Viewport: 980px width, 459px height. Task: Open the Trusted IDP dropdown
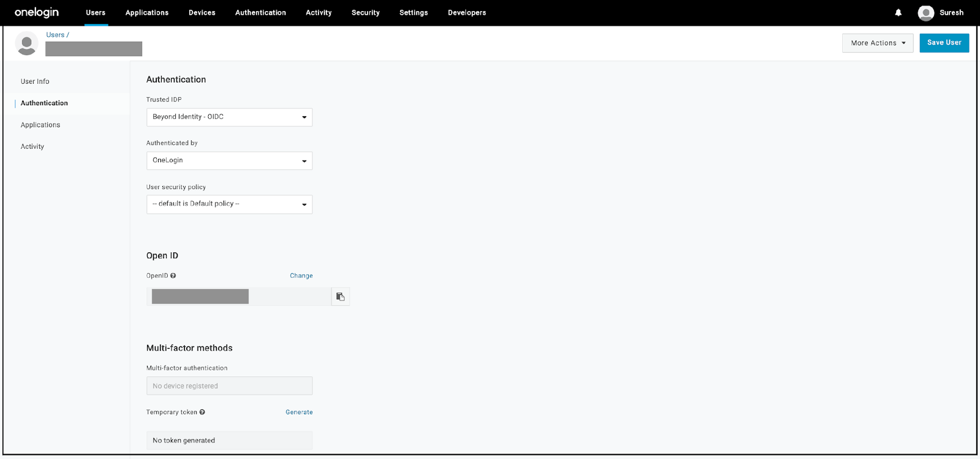tap(230, 117)
